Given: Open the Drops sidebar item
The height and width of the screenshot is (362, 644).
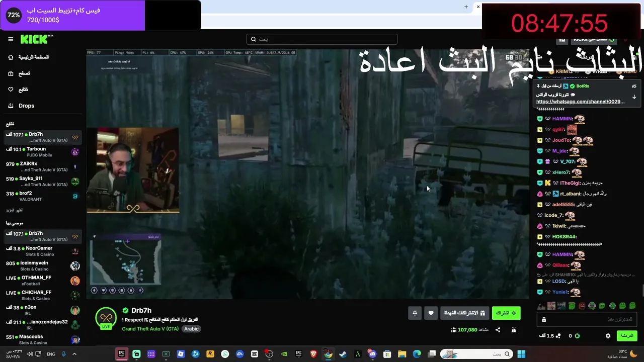Looking at the screenshot, I should [21, 106].
